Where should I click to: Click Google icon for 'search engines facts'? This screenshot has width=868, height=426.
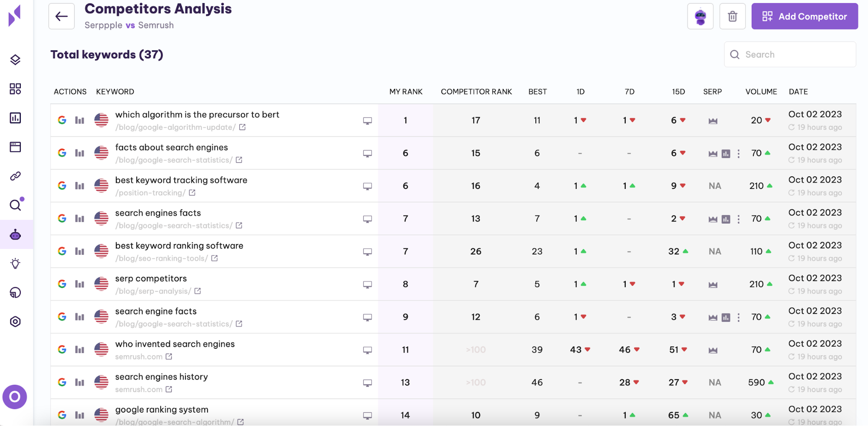[x=62, y=218]
